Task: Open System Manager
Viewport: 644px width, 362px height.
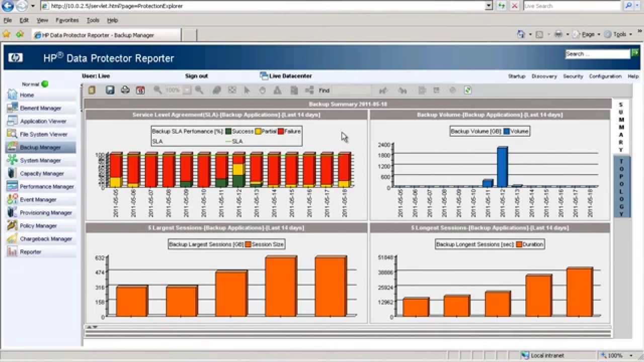Action: (40, 160)
